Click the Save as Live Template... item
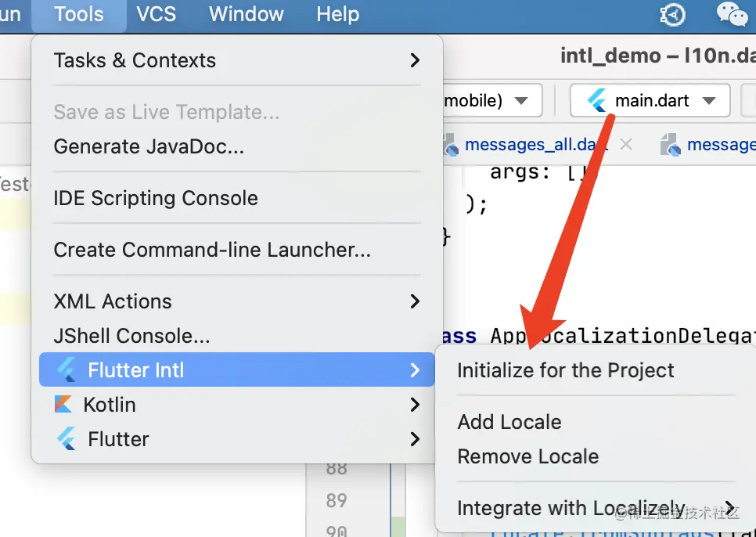Viewport: 756px width, 537px height. click(236, 112)
